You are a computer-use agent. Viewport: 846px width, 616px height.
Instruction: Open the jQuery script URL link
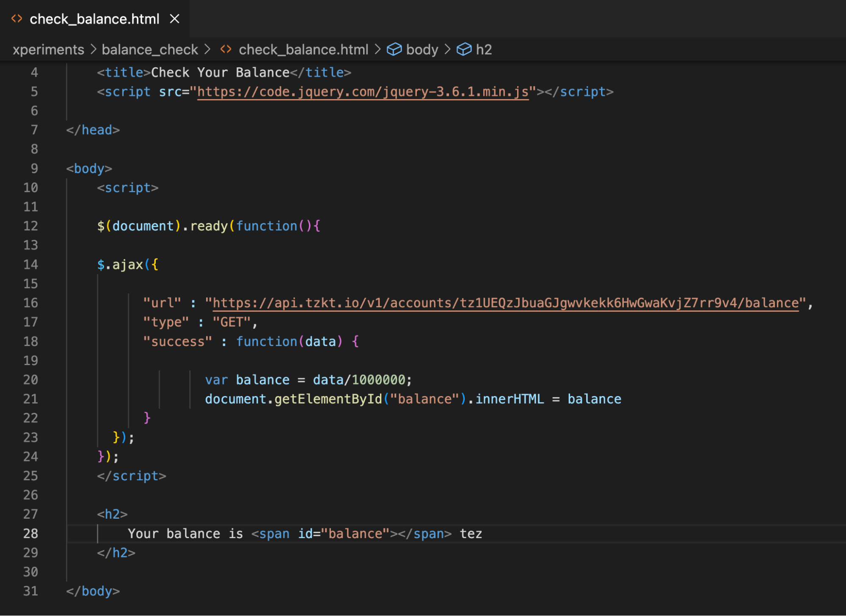[363, 92]
